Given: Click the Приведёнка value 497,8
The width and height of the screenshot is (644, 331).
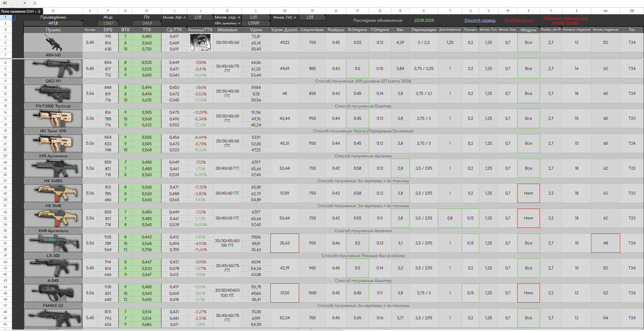Looking at the screenshot, I should (53, 23).
